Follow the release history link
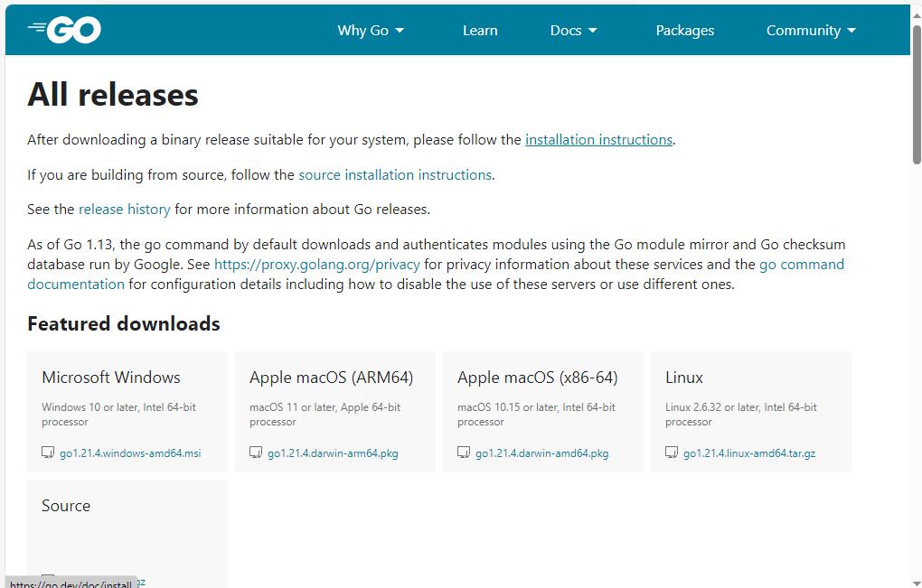 coord(125,210)
